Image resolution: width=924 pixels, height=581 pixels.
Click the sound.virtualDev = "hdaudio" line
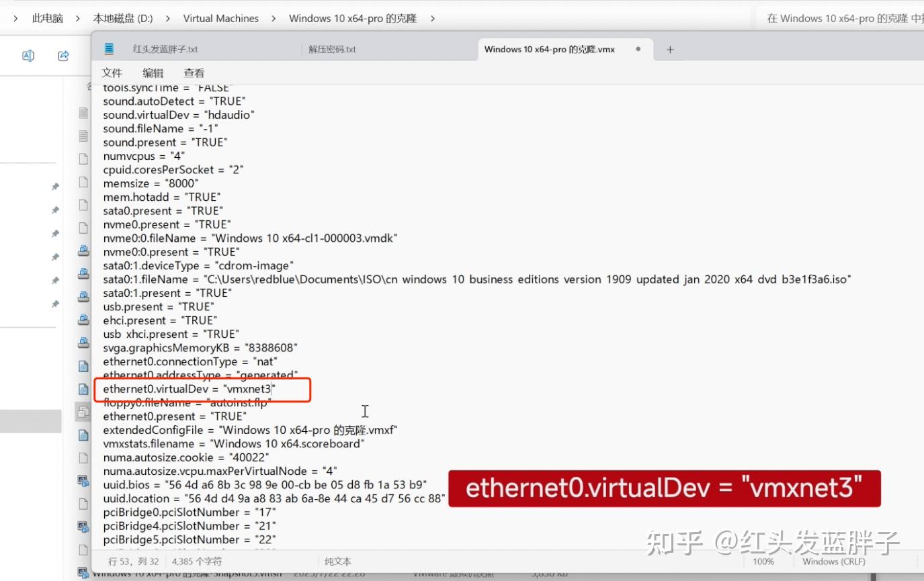point(179,115)
